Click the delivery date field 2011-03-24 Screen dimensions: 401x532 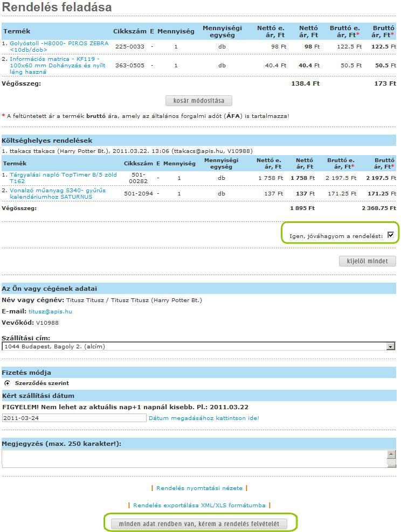74,418
